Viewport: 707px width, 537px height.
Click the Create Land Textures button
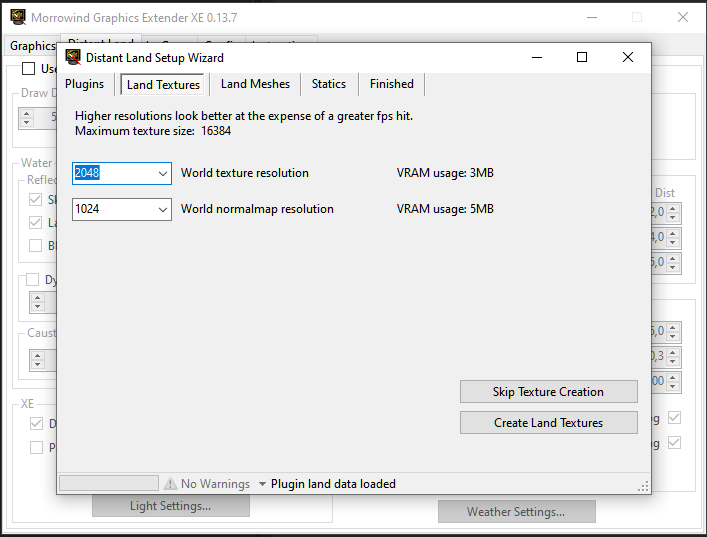coord(548,423)
